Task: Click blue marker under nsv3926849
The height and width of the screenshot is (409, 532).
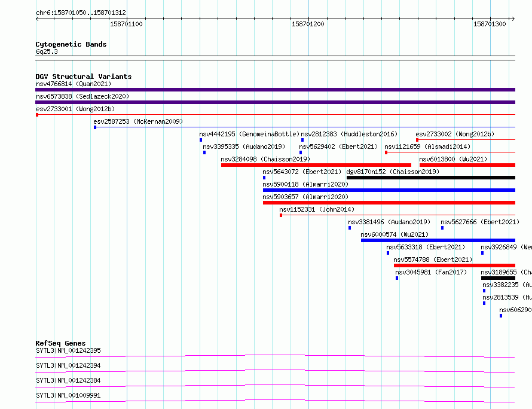Action: [x=482, y=253]
